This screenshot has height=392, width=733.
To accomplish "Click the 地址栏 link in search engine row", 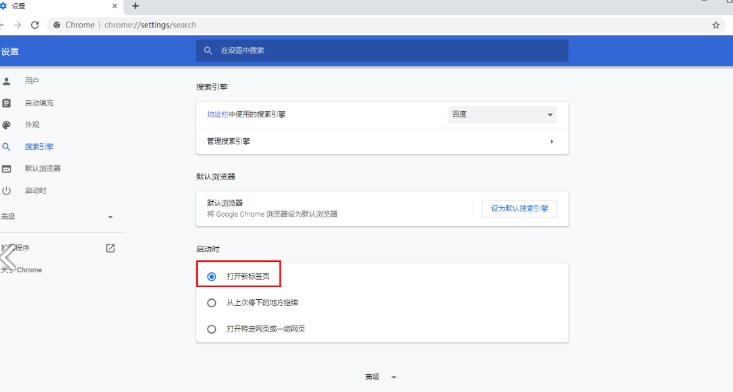I will [x=218, y=114].
